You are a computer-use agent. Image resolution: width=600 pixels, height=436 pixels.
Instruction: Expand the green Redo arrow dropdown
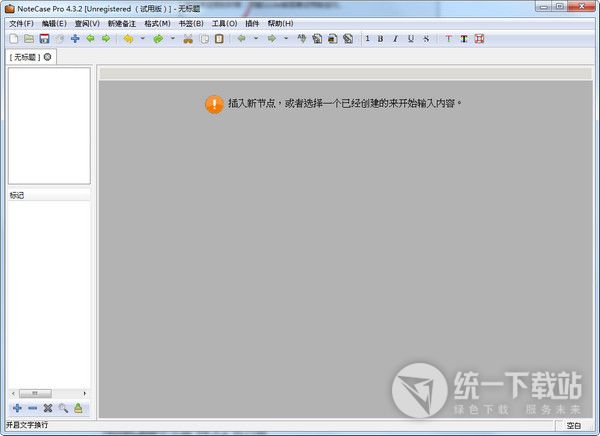click(x=172, y=39)
